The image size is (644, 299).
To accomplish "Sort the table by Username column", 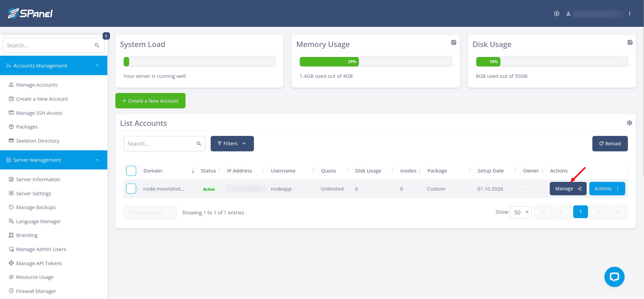I will (x=293, y=171).
